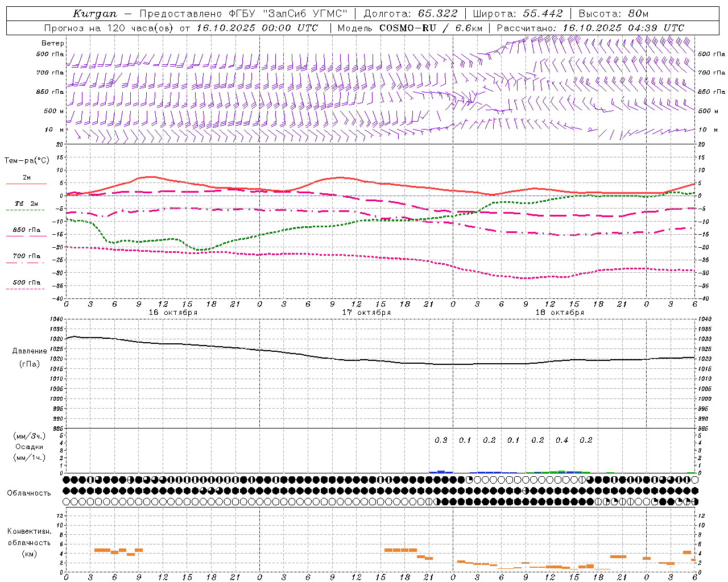
Task: Click the 850 гПа legend entry under temperature
Action: click(x=26, y=232)
